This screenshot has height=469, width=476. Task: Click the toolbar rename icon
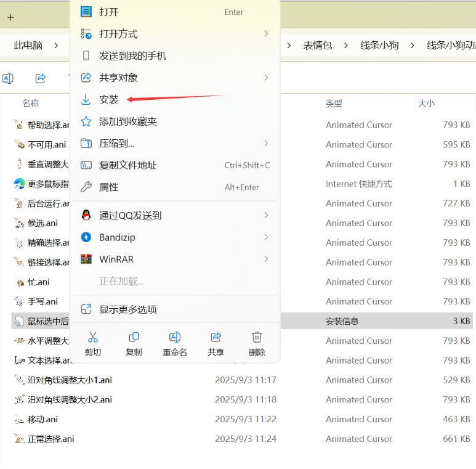(x=8, y=78)
